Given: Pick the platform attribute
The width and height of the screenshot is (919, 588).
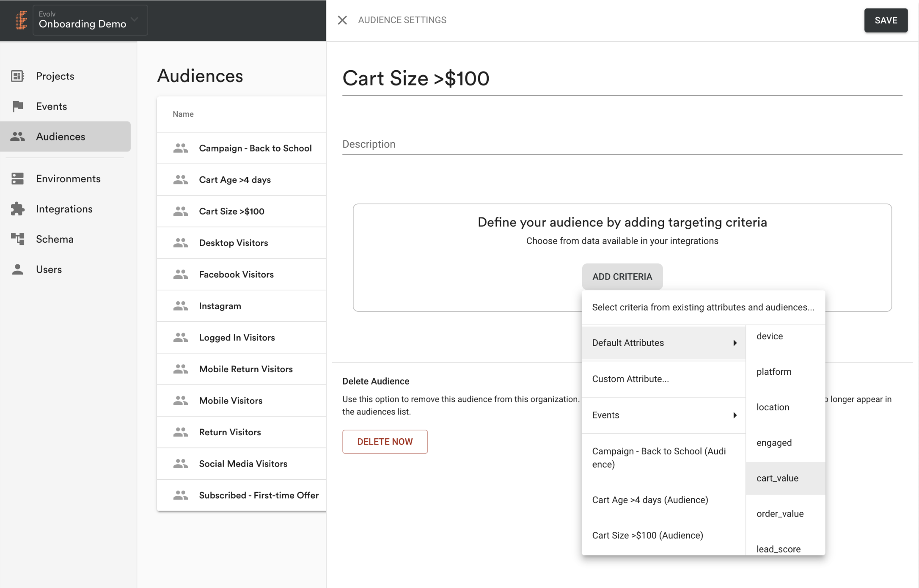Looking at the screenshot, I should [x=785, y=372].
